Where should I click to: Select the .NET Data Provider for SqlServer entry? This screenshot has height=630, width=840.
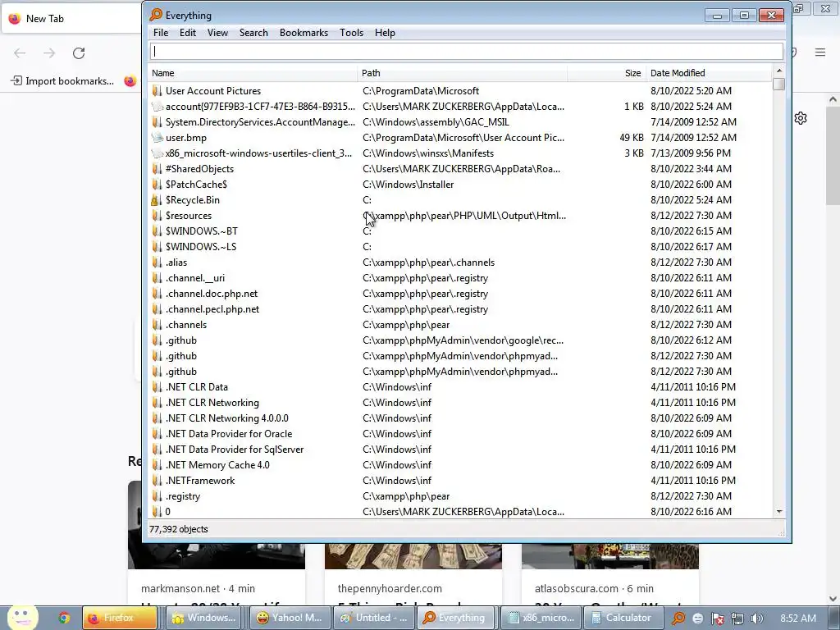[235, 450]
